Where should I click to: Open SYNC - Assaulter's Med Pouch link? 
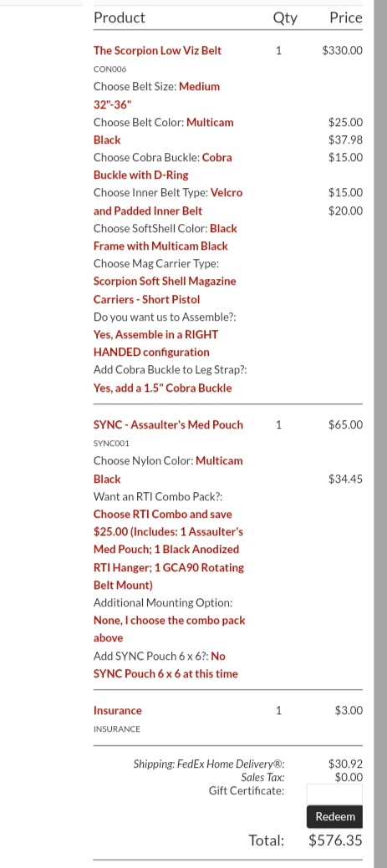coord(168,424)
